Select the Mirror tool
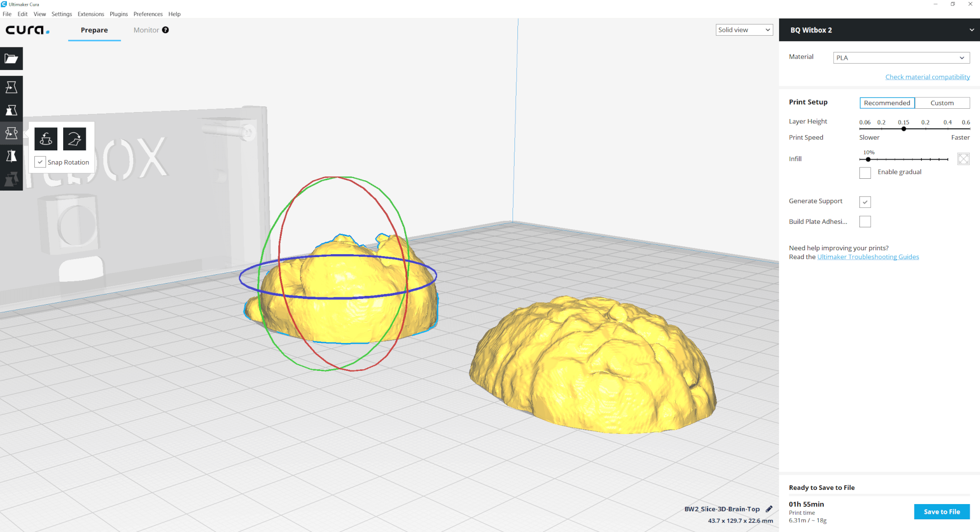 pos(11,156)
